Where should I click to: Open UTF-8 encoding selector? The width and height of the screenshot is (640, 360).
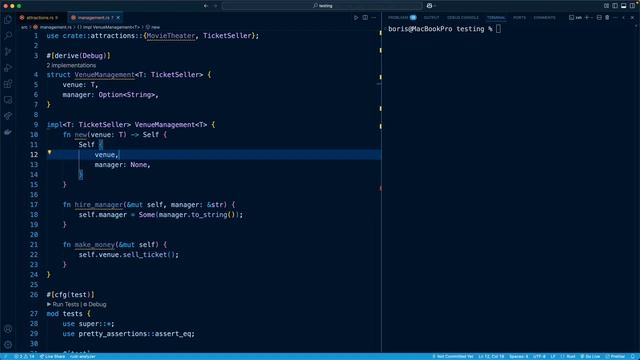click(x=539, y=356)
